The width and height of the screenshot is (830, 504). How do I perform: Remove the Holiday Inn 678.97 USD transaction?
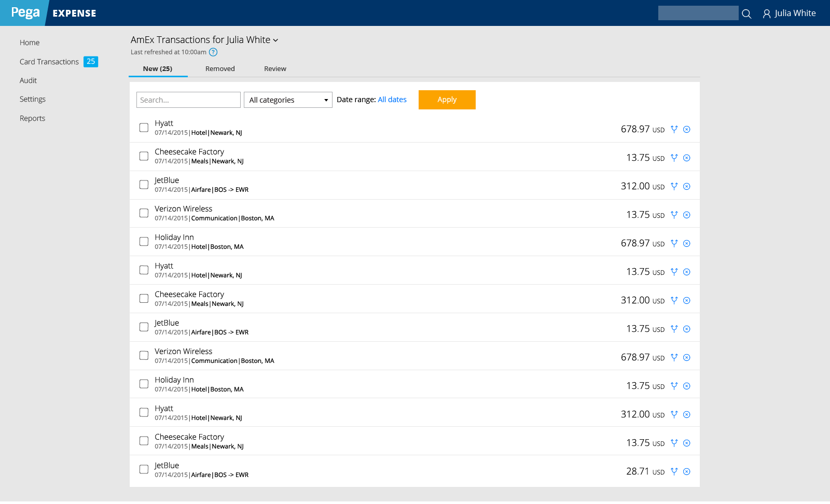pos(687,244)
